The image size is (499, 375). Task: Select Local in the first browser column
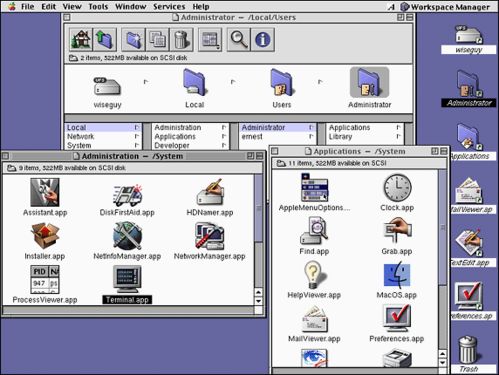coord(103,127)
